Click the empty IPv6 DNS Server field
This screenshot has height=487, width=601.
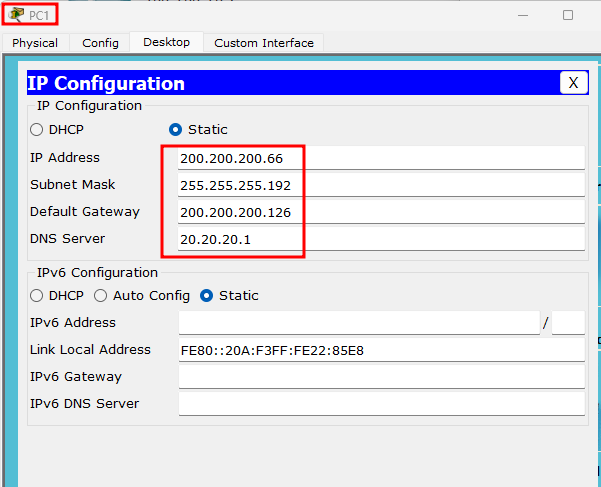(x=382, y=404)
